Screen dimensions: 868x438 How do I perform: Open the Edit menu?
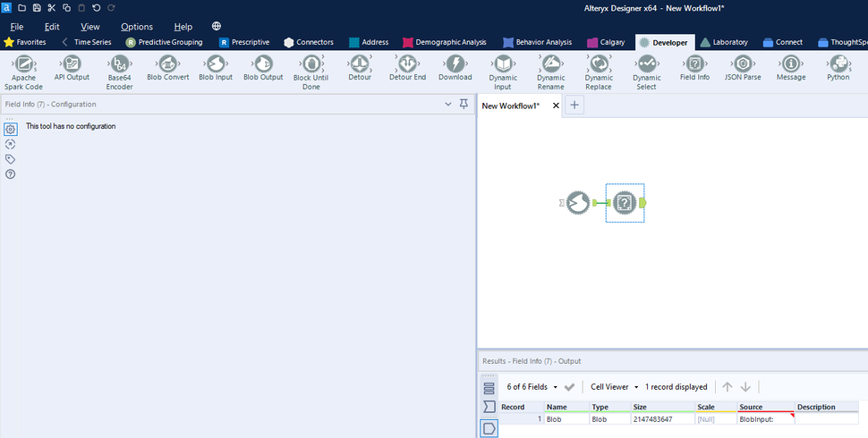point(52,27)
